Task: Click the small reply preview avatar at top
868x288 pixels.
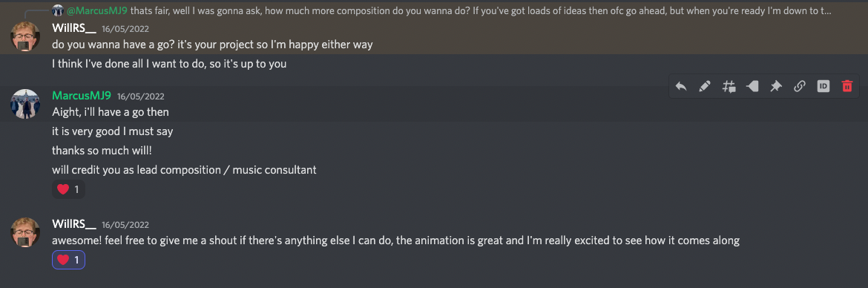Action: coord(58,10)
